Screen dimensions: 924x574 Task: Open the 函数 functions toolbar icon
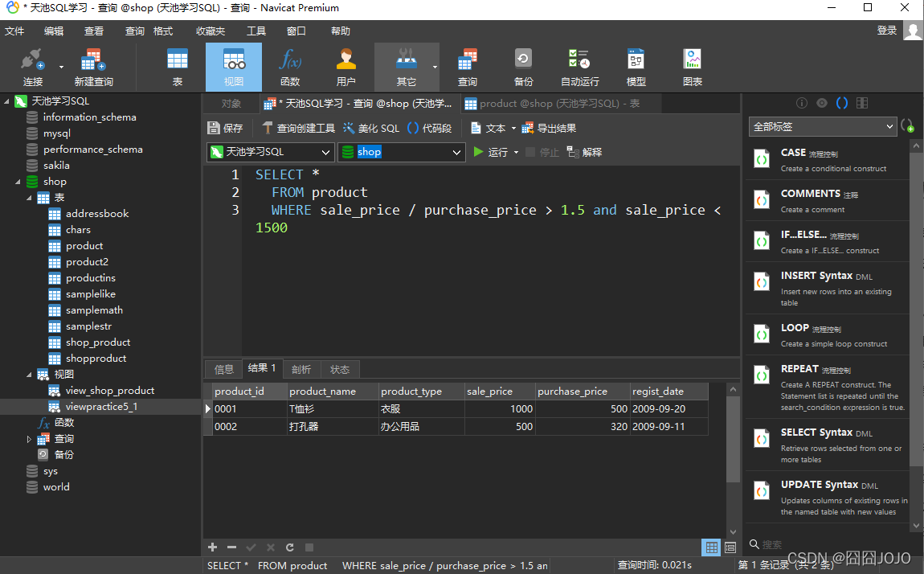point(290,68)
